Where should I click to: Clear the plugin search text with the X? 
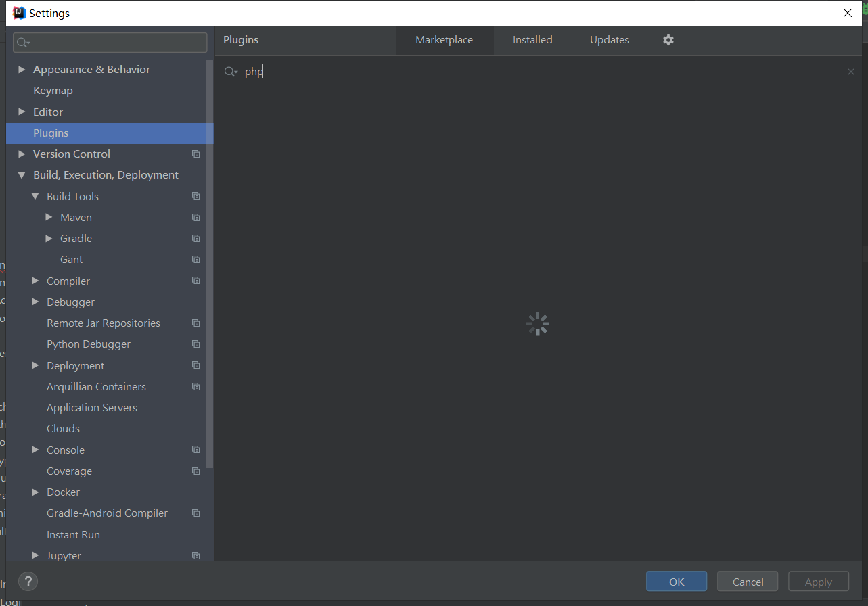[850, 72]
